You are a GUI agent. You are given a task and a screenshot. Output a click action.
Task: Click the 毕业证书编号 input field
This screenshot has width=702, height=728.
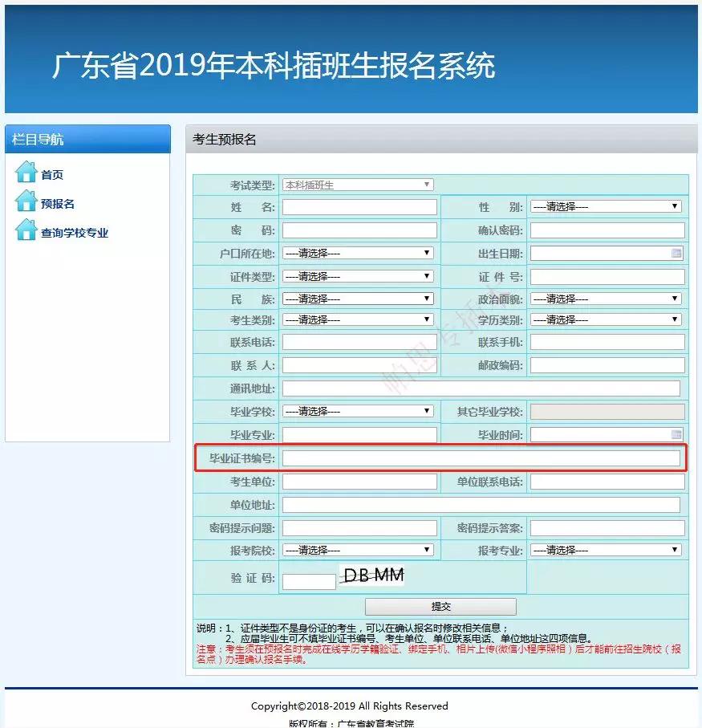click(x=481, y=458)
